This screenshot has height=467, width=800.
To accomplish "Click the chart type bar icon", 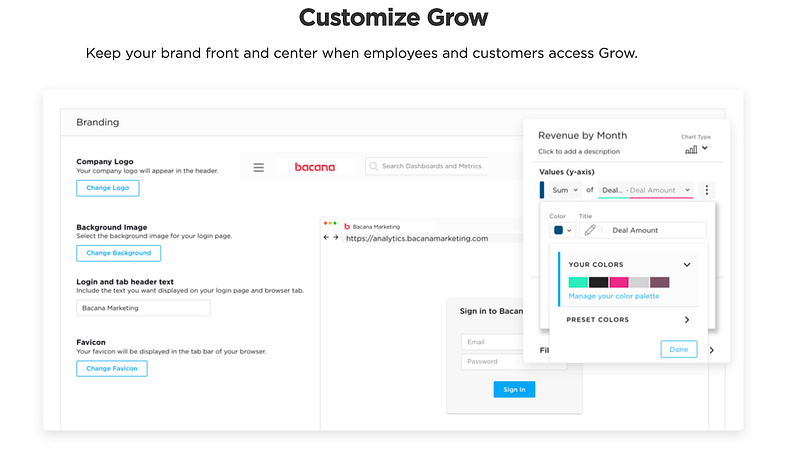I will coord(691,149).
